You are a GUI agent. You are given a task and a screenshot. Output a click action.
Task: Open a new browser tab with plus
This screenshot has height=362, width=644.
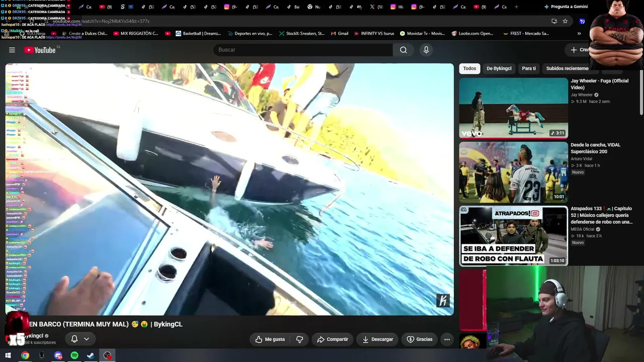coord(516,7)
